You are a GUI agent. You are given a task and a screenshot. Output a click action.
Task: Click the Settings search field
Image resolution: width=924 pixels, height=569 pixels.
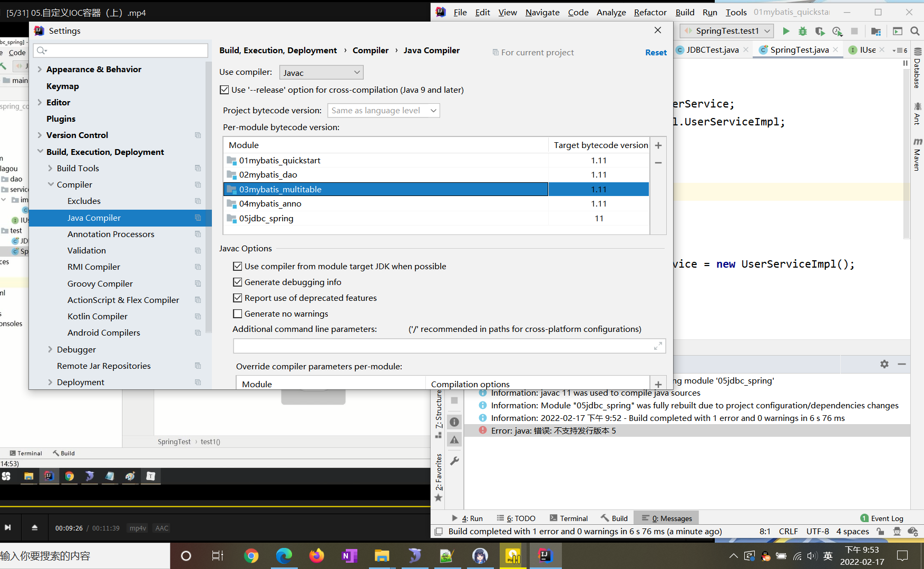pyautogui.click(x=121, y=51)
